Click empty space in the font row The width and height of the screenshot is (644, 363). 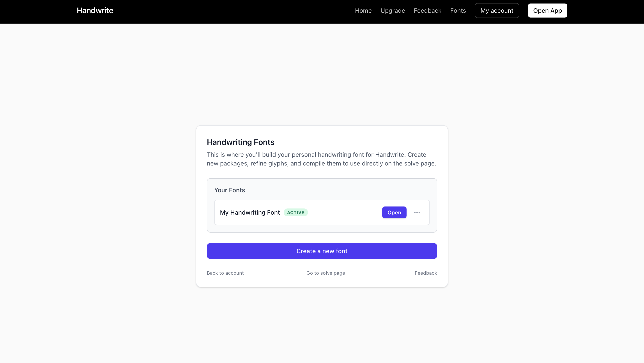pos(345,212)
